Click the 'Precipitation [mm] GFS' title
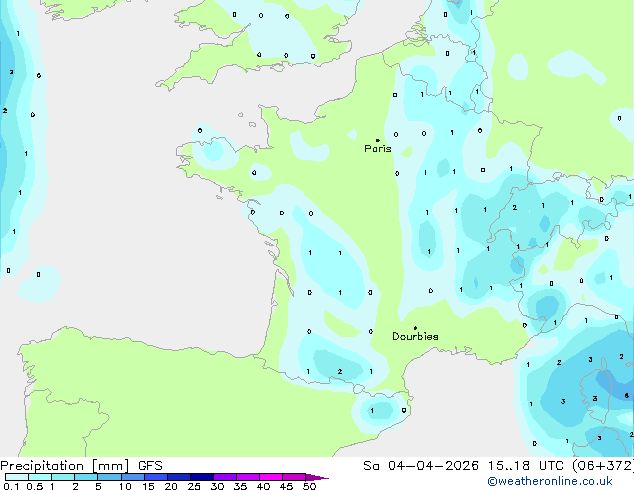The image size is (634, 490). point(81,466)
